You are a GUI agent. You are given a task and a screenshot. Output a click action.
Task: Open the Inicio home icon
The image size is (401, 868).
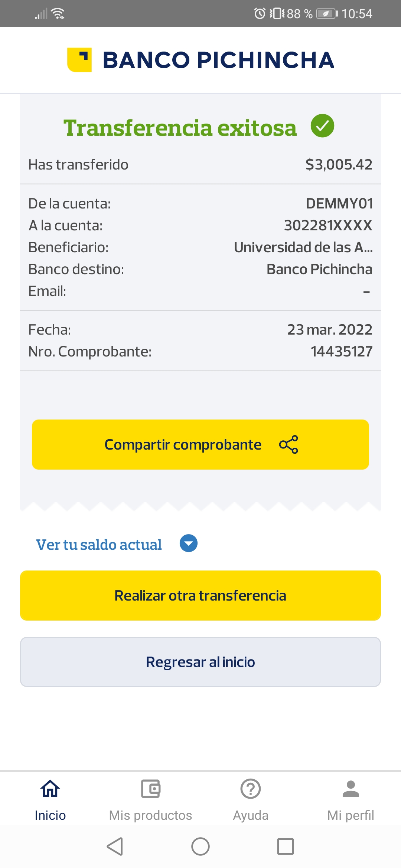pyautogui.click(x=50, y=788)
